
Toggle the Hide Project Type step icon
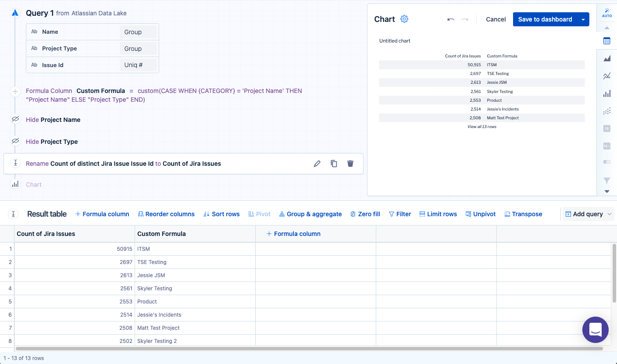[x=15, y=141]
